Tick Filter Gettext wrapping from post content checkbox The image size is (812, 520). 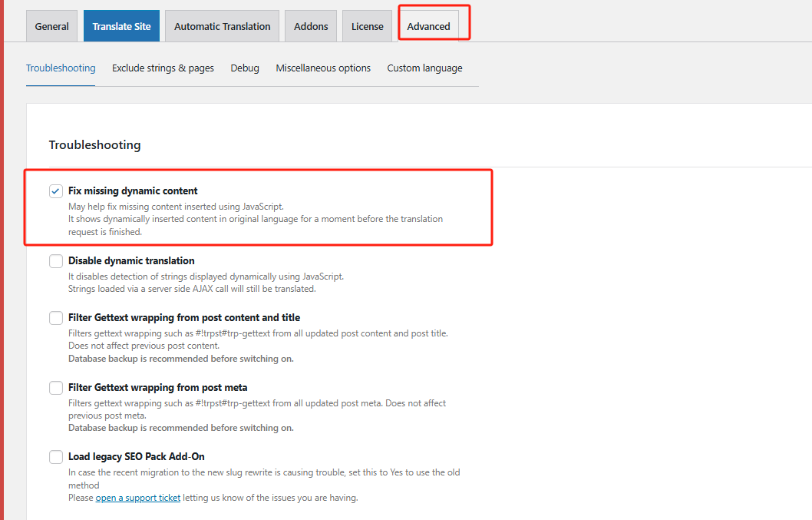point(56,318)
